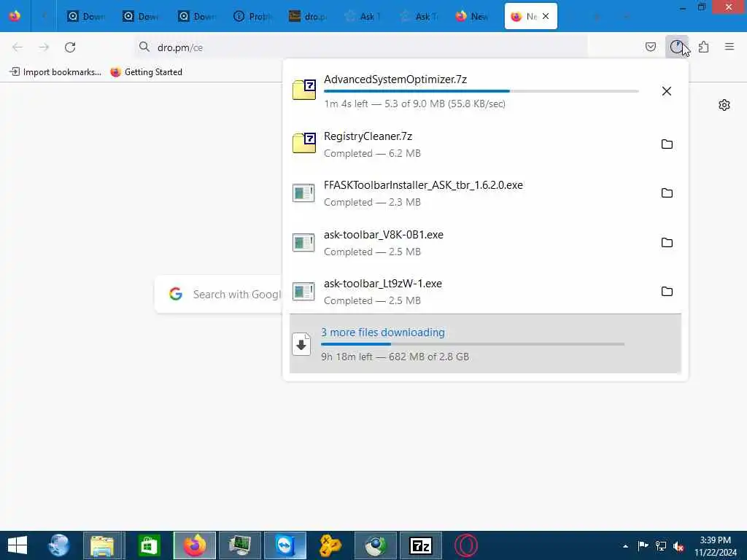Open the TeamViewer taskbar icon
The image size is (747, 560).
point(285,545)
